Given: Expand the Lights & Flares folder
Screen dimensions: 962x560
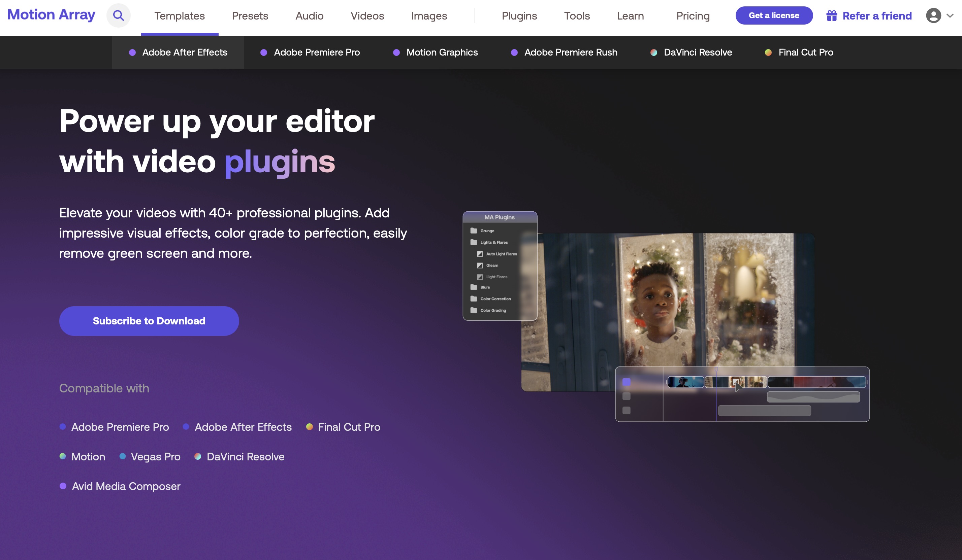Looking at the screenshot, I should [x=474, y=242].
